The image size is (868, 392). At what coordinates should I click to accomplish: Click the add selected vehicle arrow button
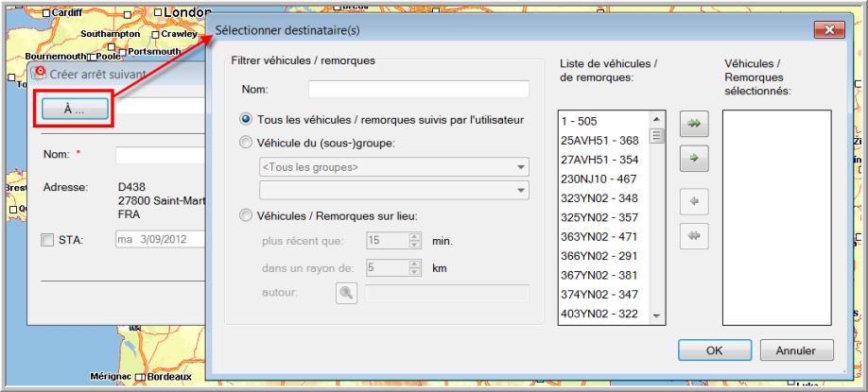pyautogui.click(x=694, y=160)
